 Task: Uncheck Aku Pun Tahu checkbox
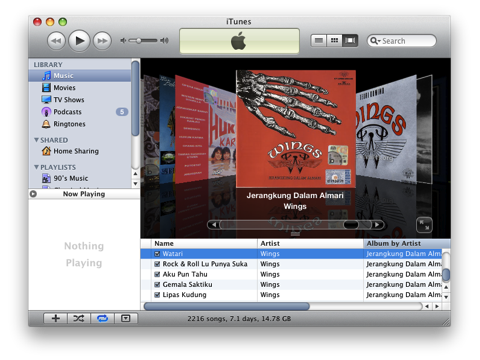click(x=157, y=275)
